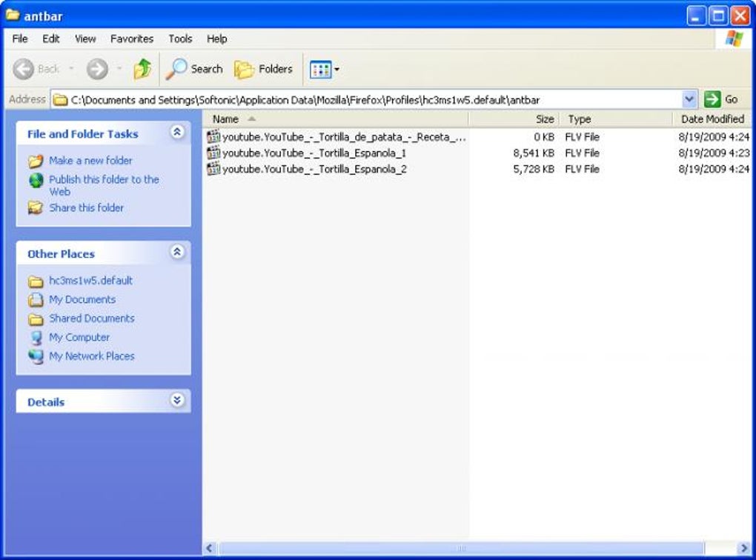This screenshot has width=756, height=560.
Task: Open the My Network Places link
Action: click(92, 356)
